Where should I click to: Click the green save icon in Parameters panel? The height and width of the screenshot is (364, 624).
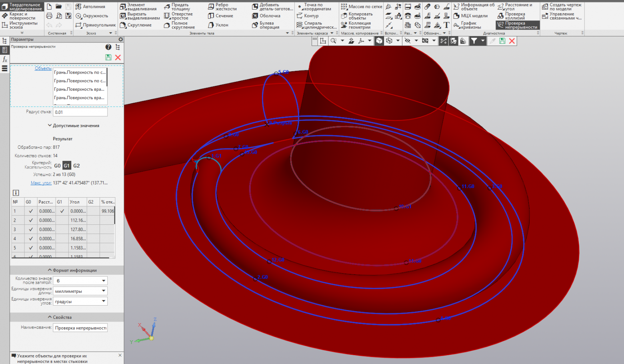coord(108,58)
